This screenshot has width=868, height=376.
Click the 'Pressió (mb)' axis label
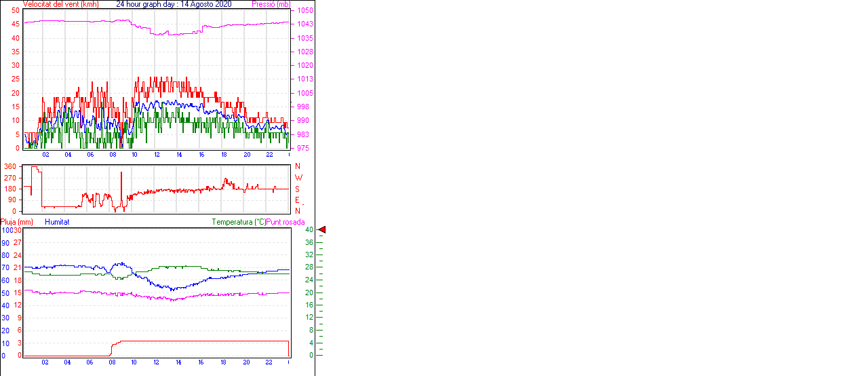(271, 4)
